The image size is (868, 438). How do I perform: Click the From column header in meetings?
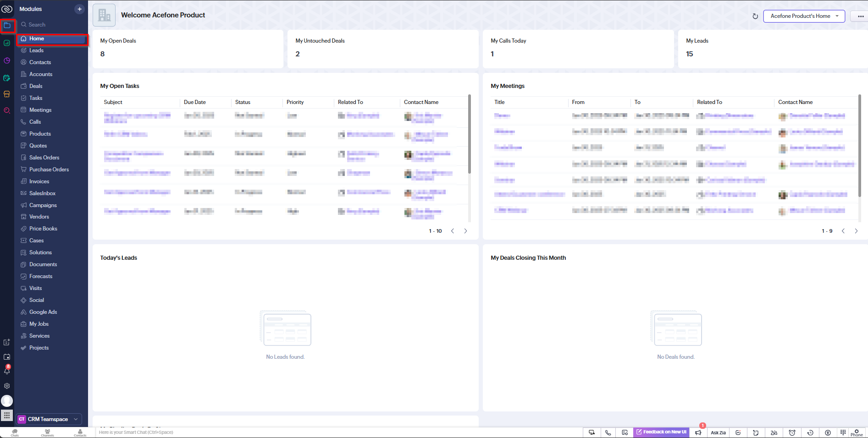(x=578, y=102)
